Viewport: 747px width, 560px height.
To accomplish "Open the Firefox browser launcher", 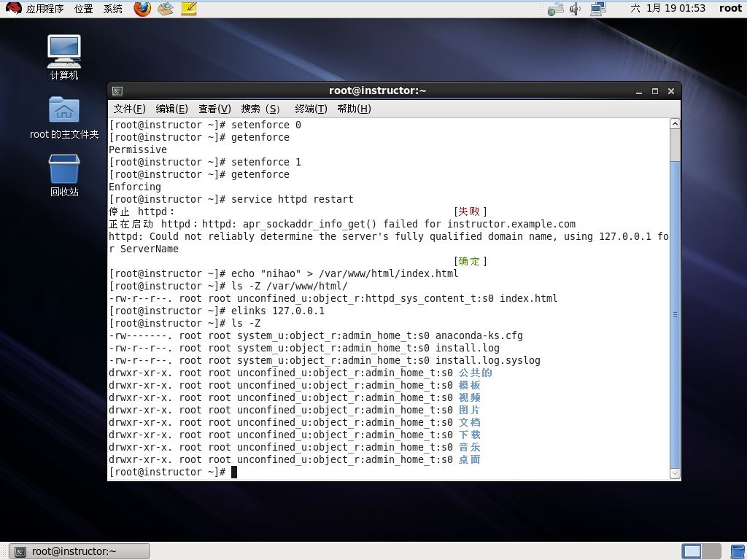I will (x=142, y=9).
